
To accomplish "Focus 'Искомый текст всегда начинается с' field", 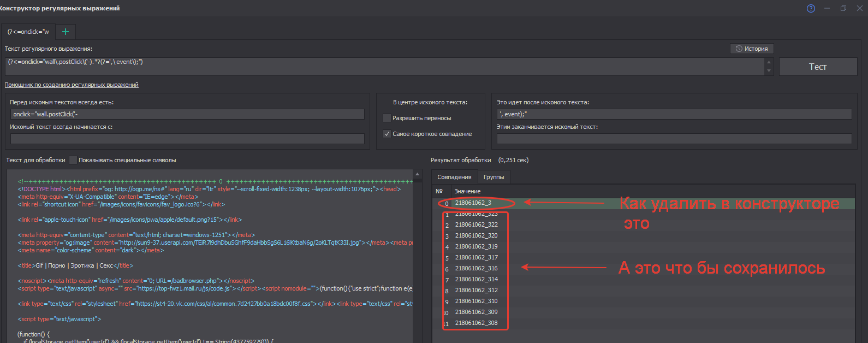I will [x=187, y=139].
